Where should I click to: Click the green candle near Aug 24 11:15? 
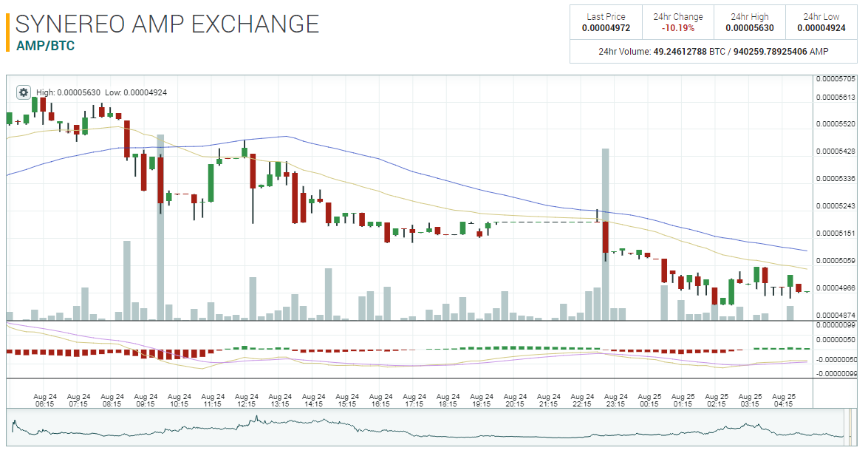(x=211, y=183)
